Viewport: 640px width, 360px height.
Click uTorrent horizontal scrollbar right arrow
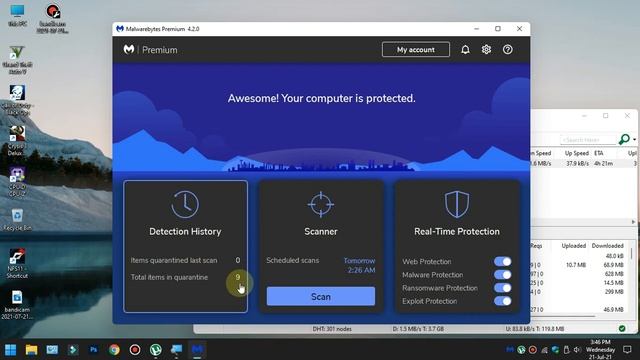click(633, 222)
